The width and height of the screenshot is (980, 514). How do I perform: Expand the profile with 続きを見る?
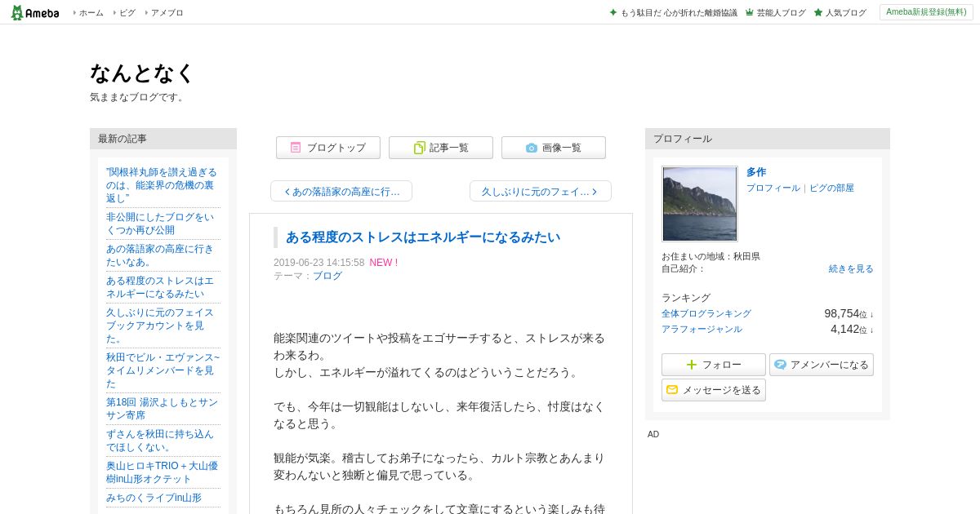[x=851, y=268]
